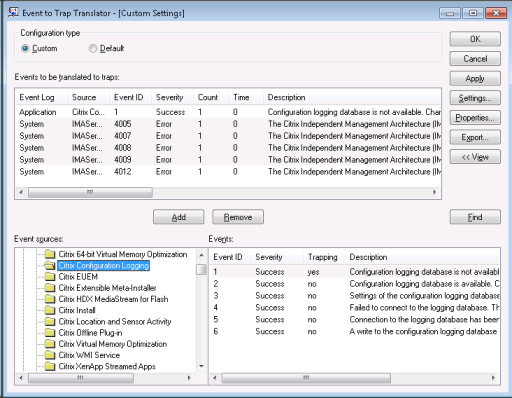Viewport: 512px width, 398px height.
Task: Click the Cancel button
Action: point(475,59)
